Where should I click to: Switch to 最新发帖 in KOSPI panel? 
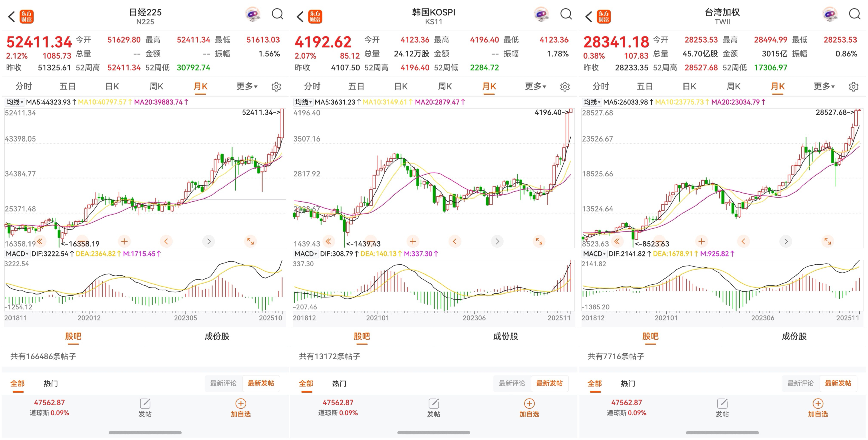pos(549,383)
